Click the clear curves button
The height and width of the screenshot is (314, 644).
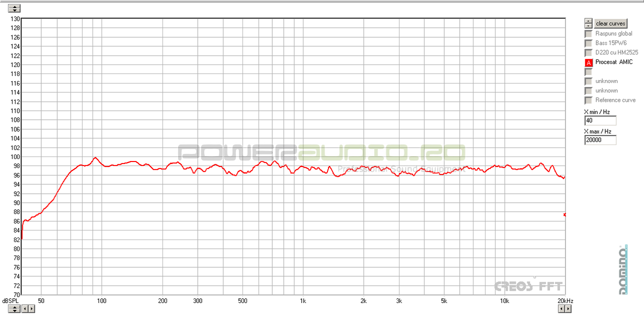pos(610,24)
